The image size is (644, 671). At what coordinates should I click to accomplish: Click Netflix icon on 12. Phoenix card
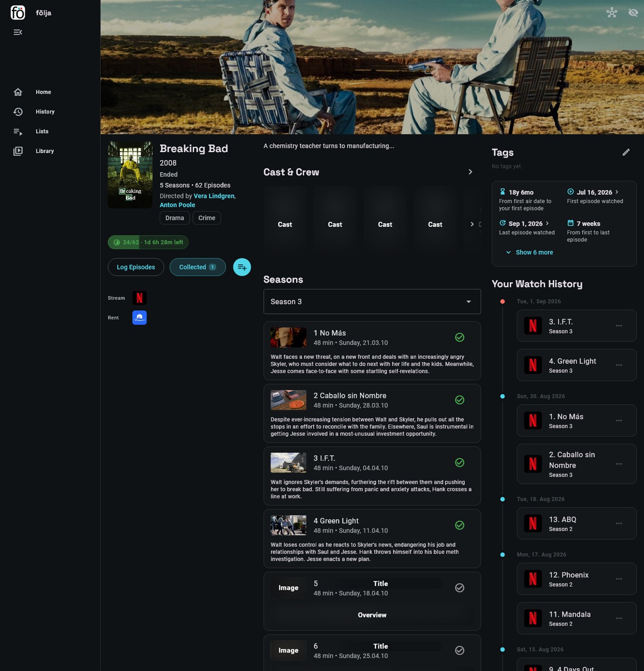(533, 579)
